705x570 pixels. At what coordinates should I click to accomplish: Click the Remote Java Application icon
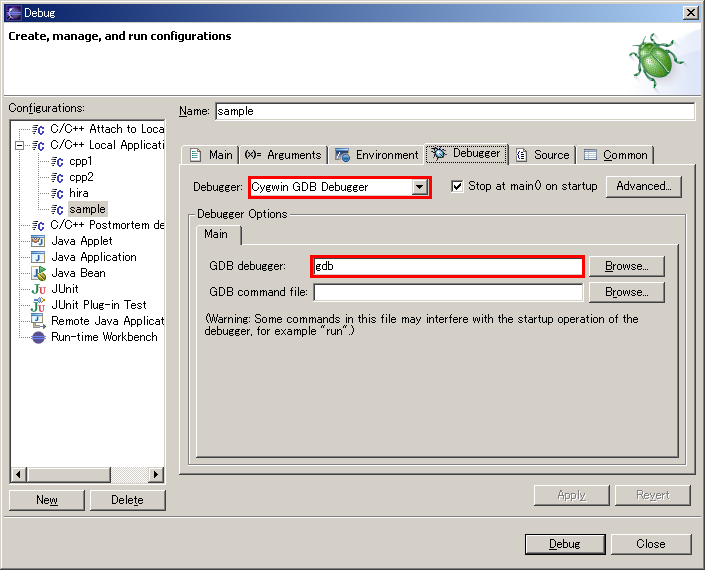point(38,321)
